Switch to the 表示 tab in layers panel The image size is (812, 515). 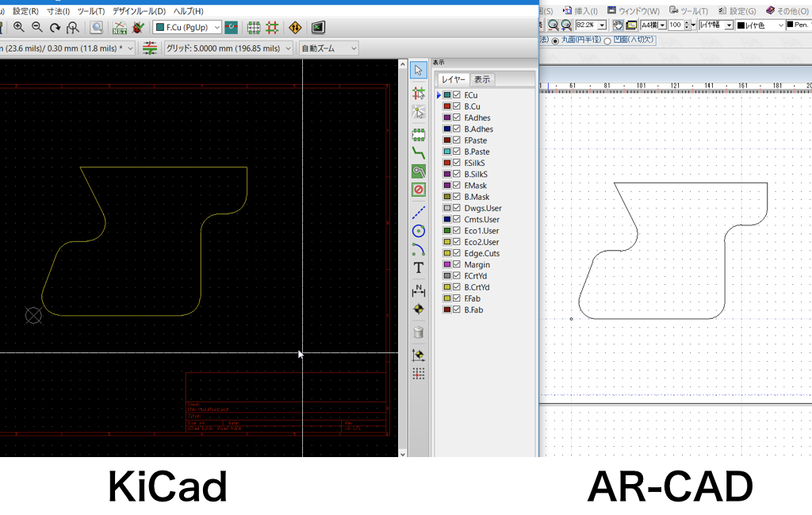(x=482, y=79)
